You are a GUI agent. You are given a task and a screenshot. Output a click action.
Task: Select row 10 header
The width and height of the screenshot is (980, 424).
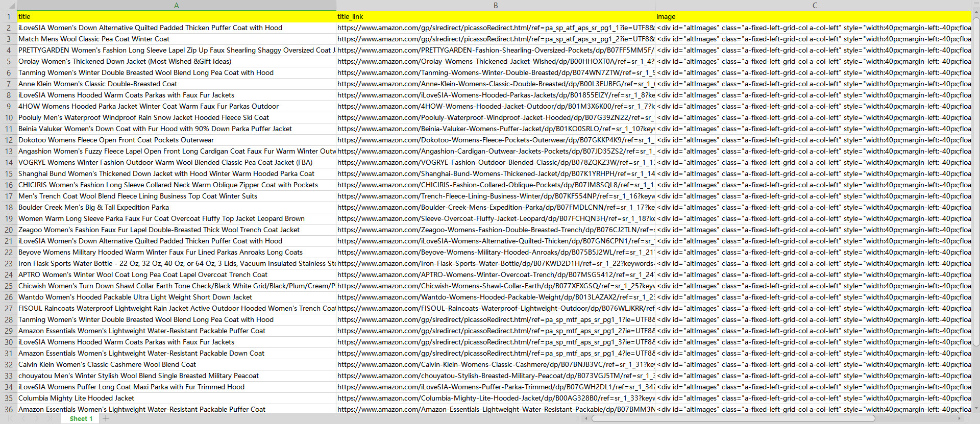(8, 117)
